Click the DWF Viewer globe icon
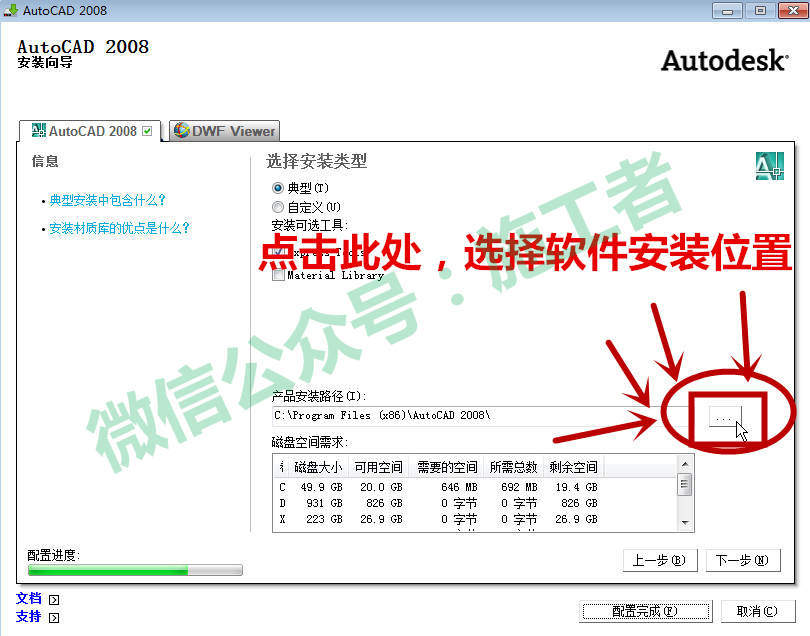 [x=181, y=130]
